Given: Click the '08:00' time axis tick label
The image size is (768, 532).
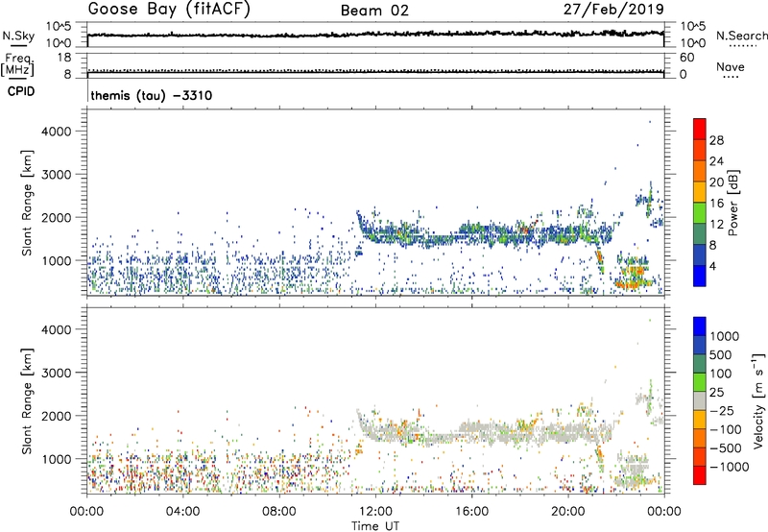Looking at the screenshot, I should (x=279, y=512).
